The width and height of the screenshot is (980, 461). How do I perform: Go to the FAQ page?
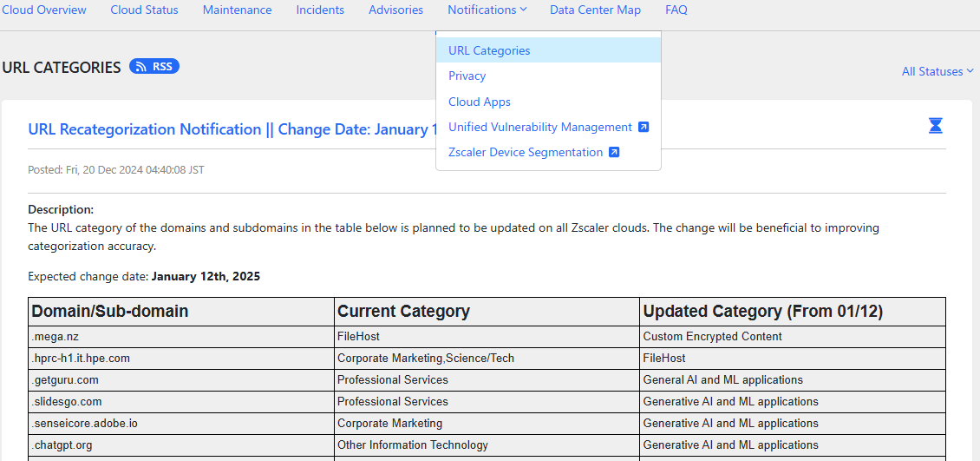pos(676,10)
